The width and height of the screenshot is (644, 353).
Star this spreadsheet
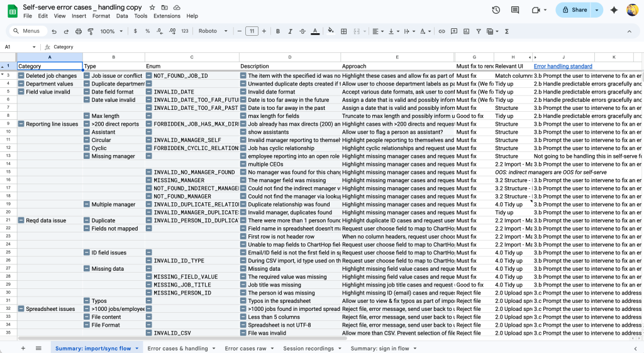click(x=152, y=8)
